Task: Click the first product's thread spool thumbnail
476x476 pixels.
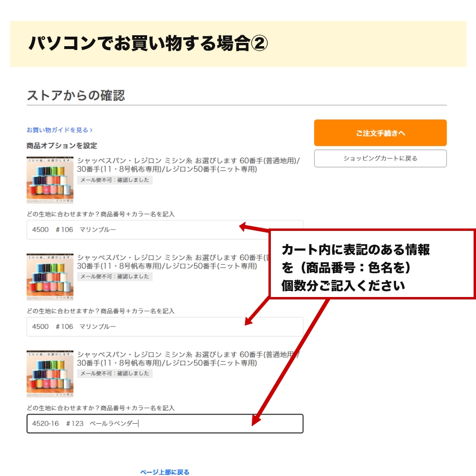Action: tap(50, 180)
